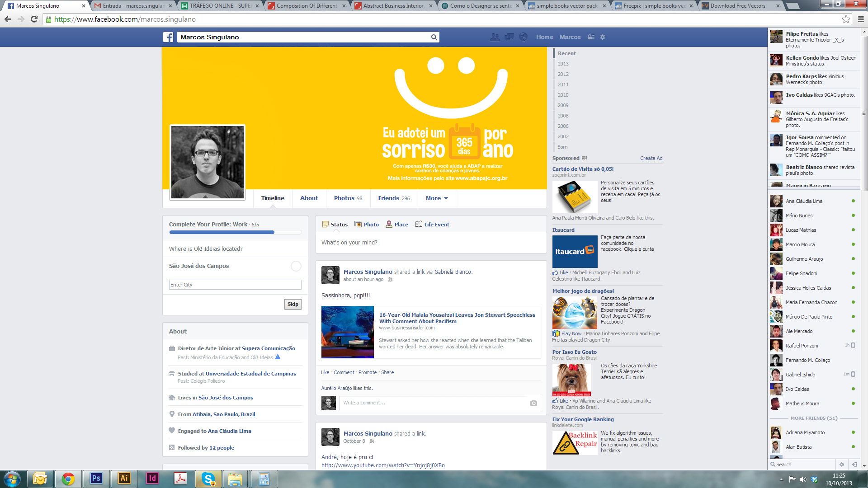
Task: Click the Chrome address bar URL
Action: (x=125, y=19)
